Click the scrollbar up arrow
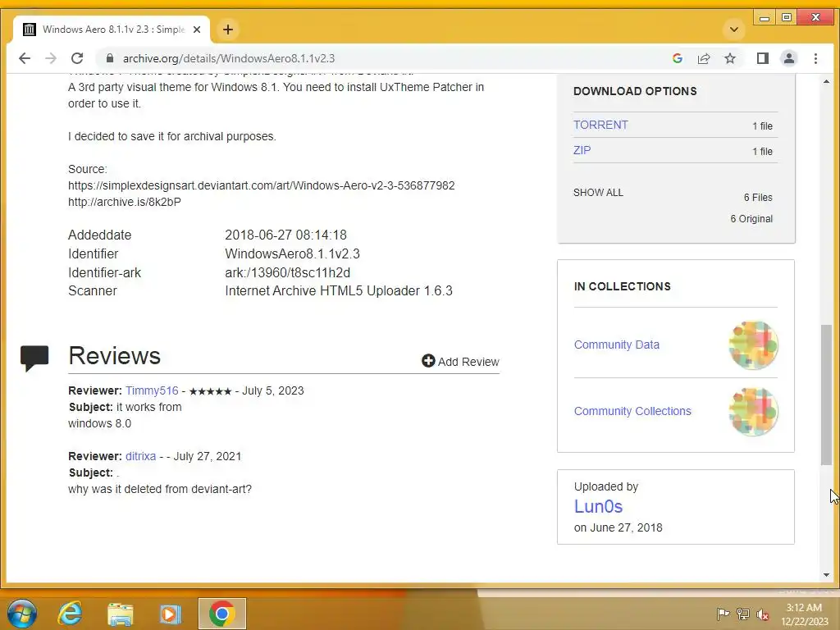 tap(826, 81)
